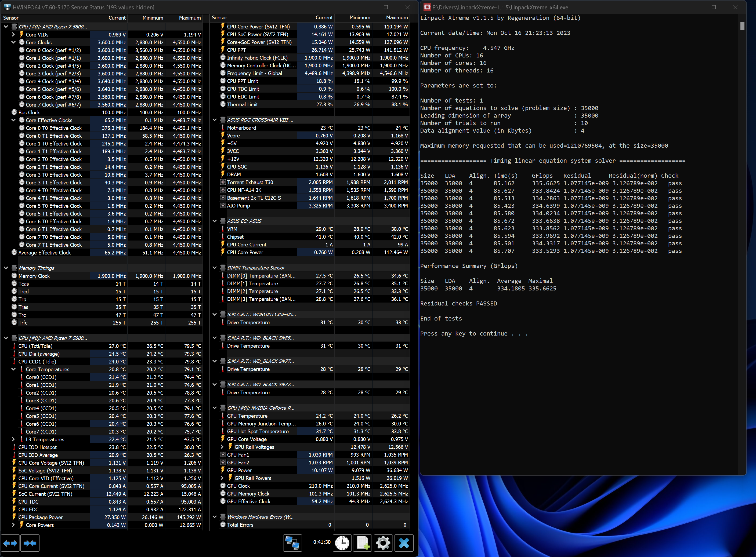Select the Trfc memory timing row

coord(102,323)
